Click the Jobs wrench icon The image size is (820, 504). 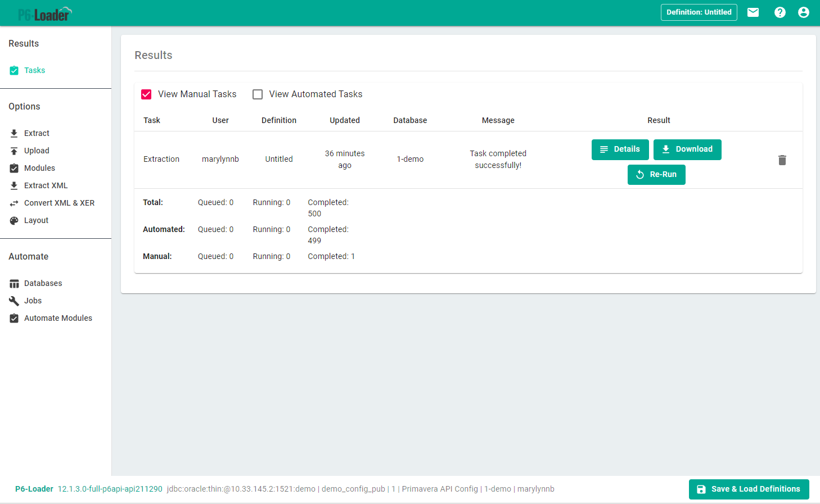click(14, 301)
